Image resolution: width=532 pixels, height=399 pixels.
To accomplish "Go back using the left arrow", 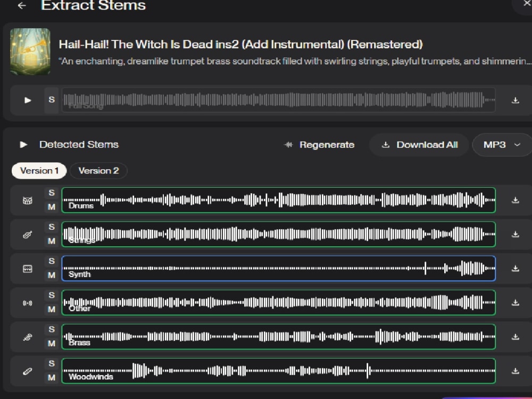I will [22, 5].
